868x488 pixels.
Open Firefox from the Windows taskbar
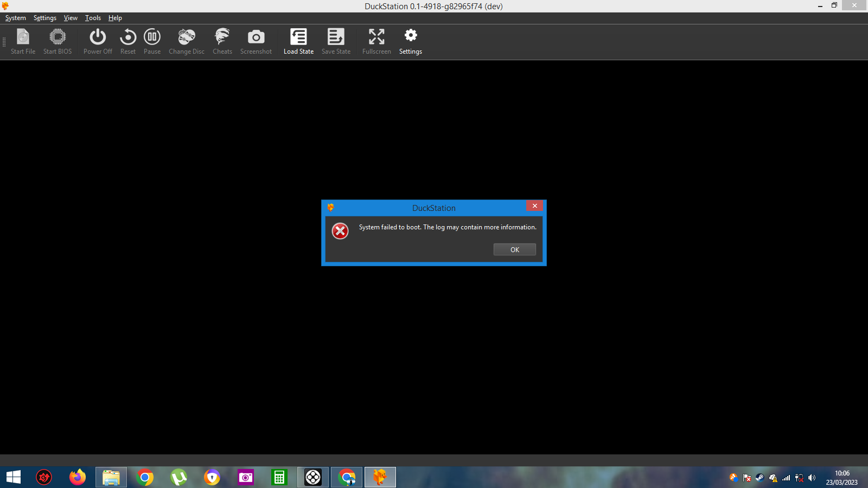(x=78, y=477)
